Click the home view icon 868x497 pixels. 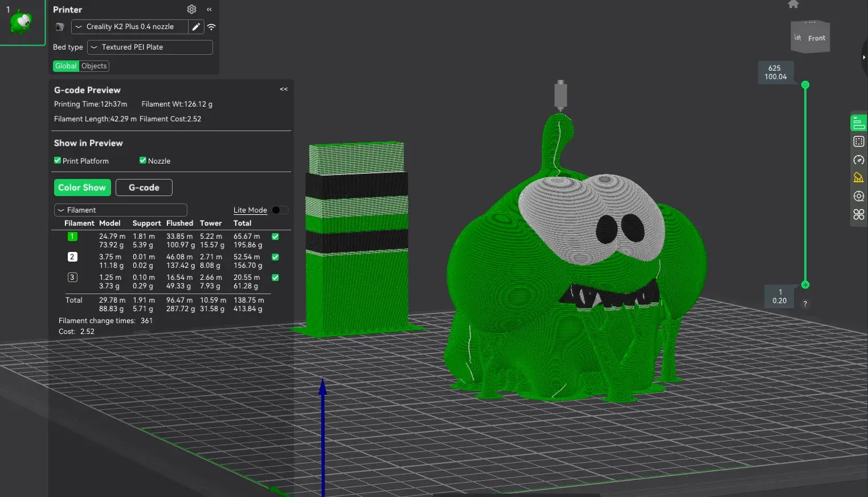(x=793, y=5)
